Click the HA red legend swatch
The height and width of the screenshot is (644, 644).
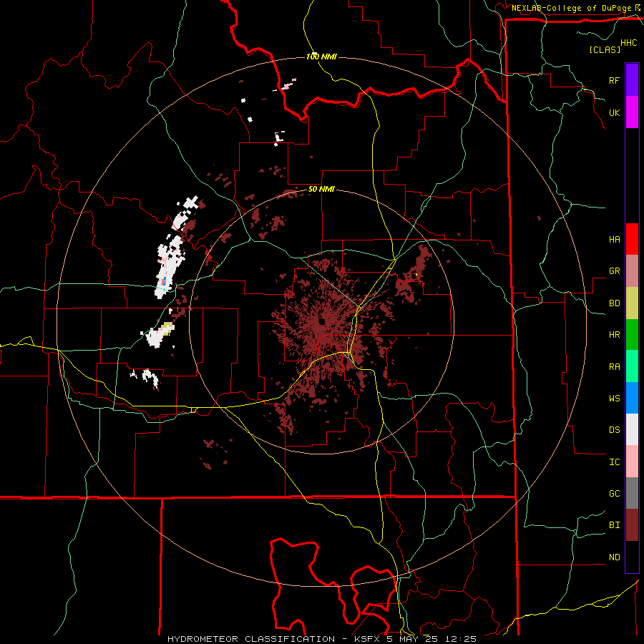click(632, 239)
